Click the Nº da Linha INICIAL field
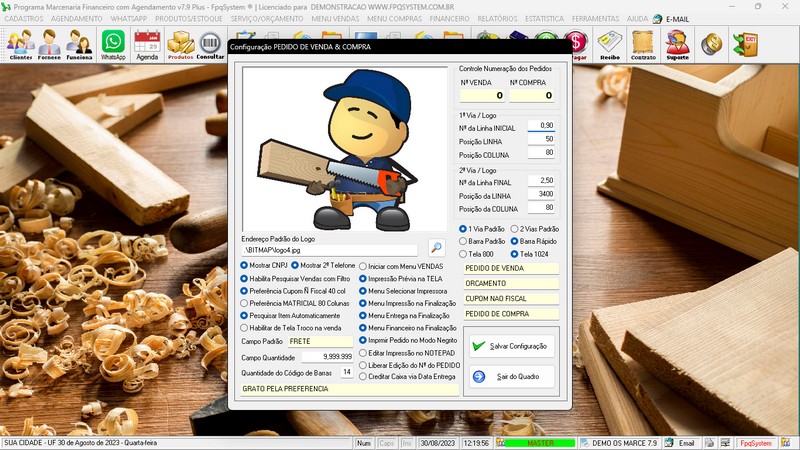The width and height of the screenshot is (800, 450). click(541, 126)
